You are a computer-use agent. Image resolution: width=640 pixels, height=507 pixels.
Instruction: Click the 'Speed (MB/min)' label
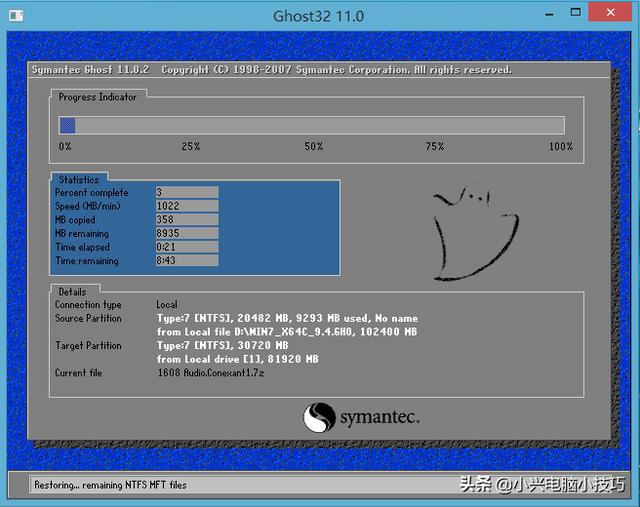pos(87,206)
